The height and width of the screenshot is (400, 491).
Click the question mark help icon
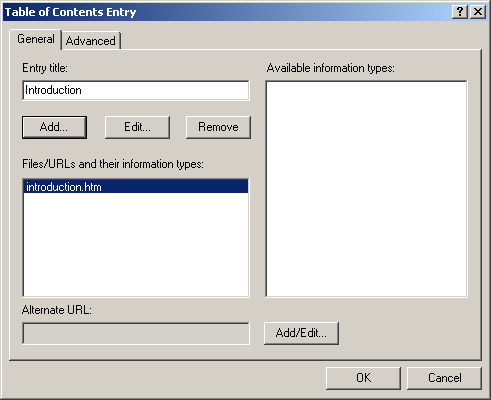pyautogui.click(x=460, y=12)
